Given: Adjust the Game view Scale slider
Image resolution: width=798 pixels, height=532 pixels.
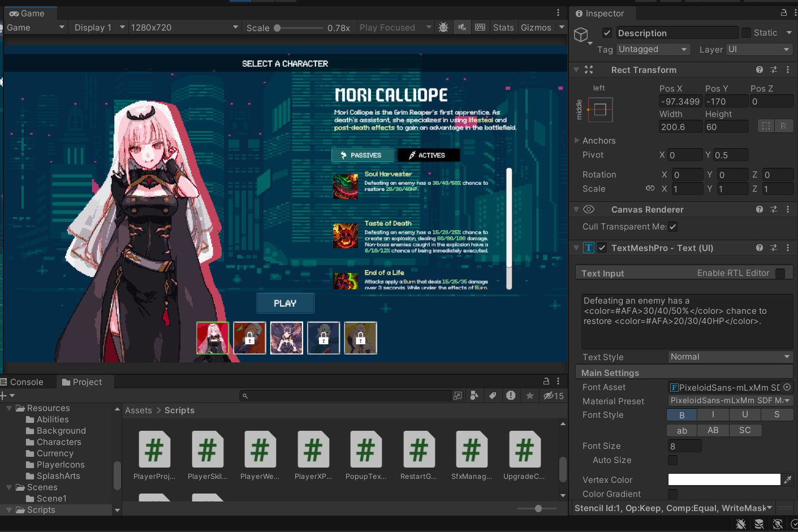Looking at the screenshot, I should pos(298,28).
